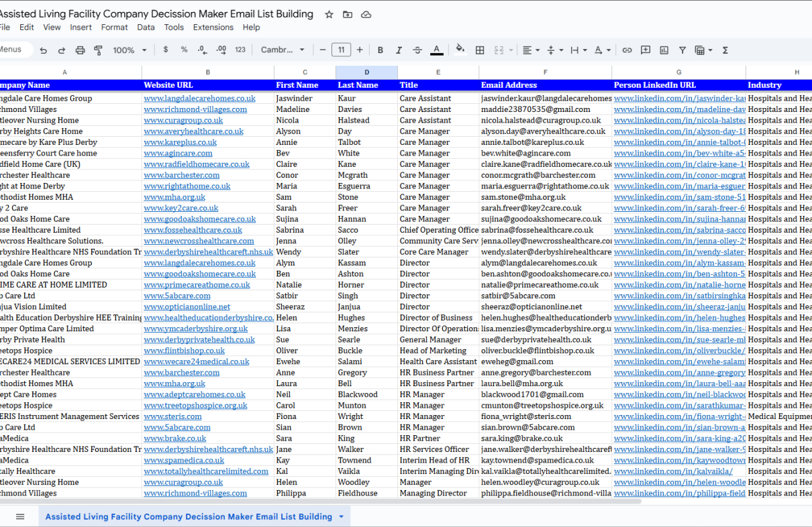The width and height of the screenshot is (812, 527).
Task: Click the Insert link icon
Action: point(627,50)
